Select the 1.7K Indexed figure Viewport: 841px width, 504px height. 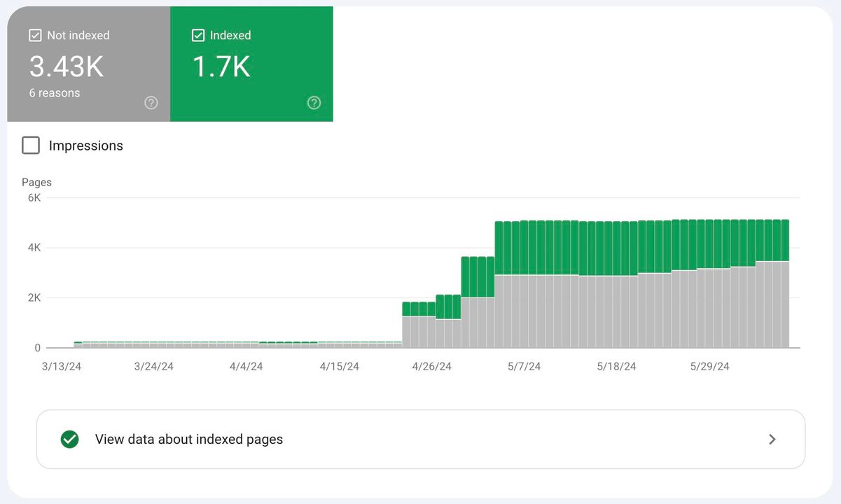coord(221,66)
